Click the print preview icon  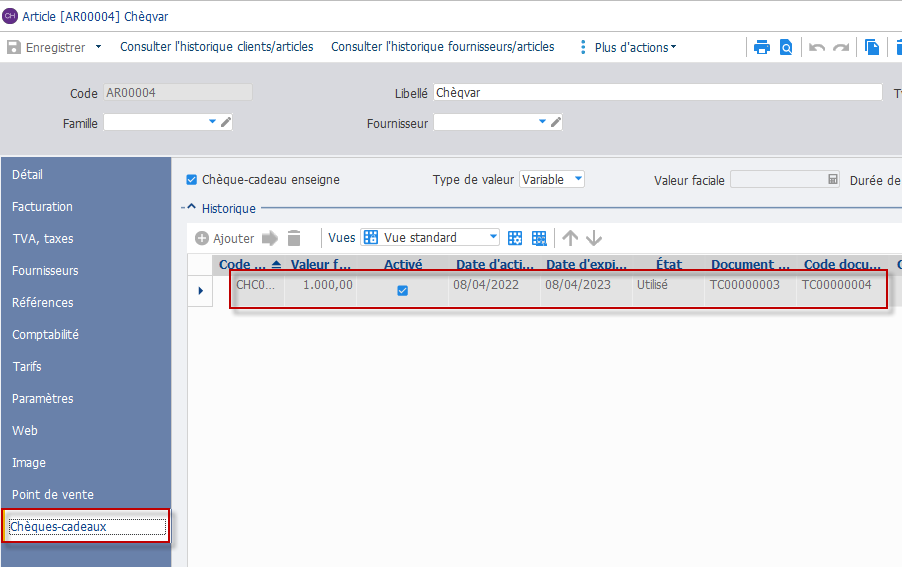click(x=786, y=47)
